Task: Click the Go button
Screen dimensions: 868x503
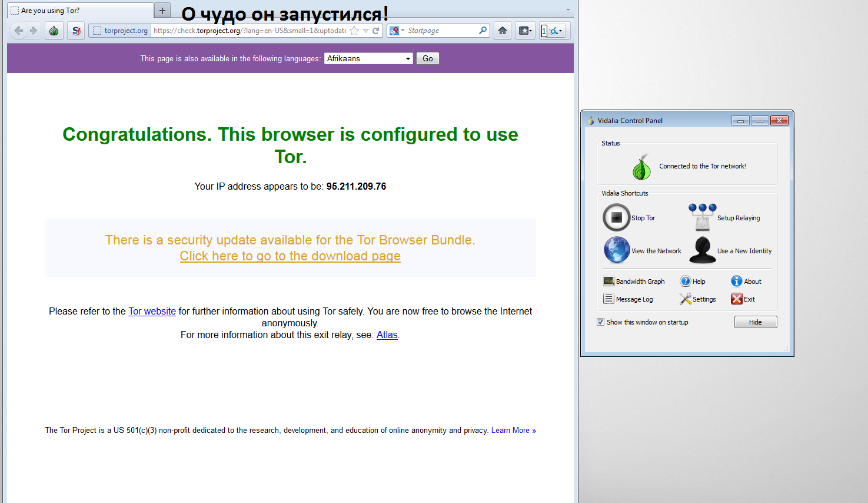Action: pyautogui.click(x=428, y=58)
